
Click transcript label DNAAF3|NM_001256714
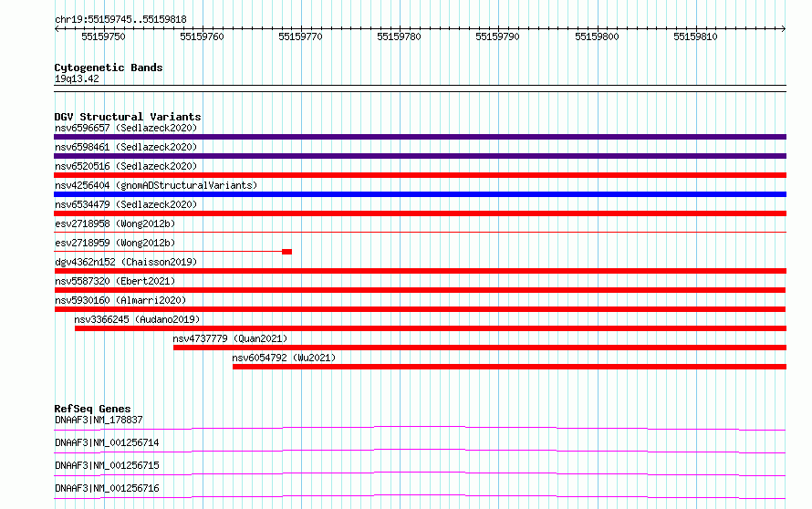(x=107, y=442)
